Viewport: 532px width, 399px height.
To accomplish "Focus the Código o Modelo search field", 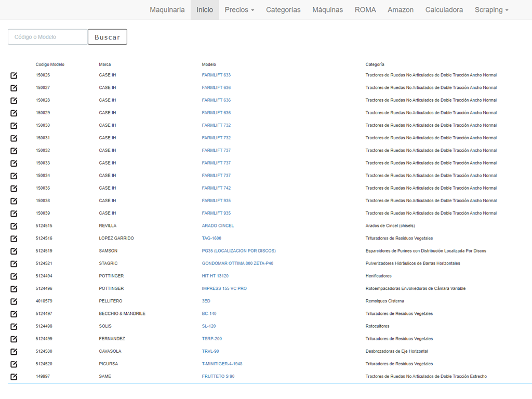I will click(x=48, y=37).
